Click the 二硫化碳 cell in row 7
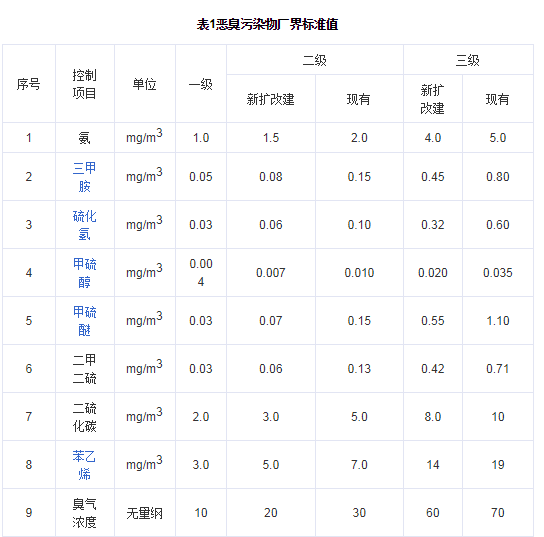This screenshot has width=544, height=537. pos(84,417)
